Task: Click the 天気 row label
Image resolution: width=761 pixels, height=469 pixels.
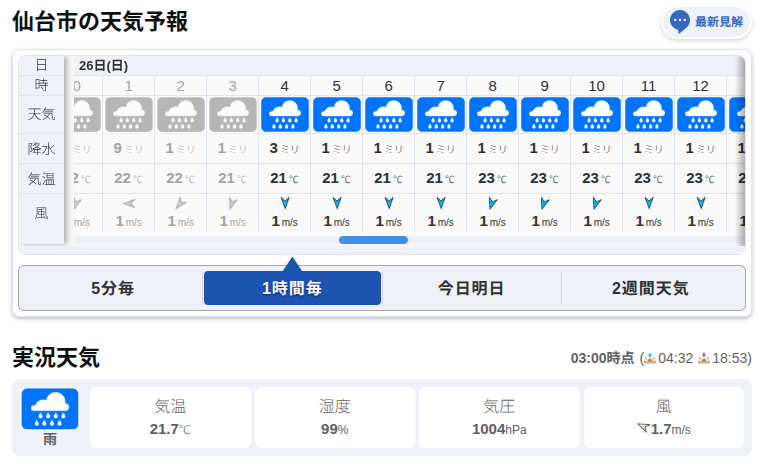Action: coord(41,114)
